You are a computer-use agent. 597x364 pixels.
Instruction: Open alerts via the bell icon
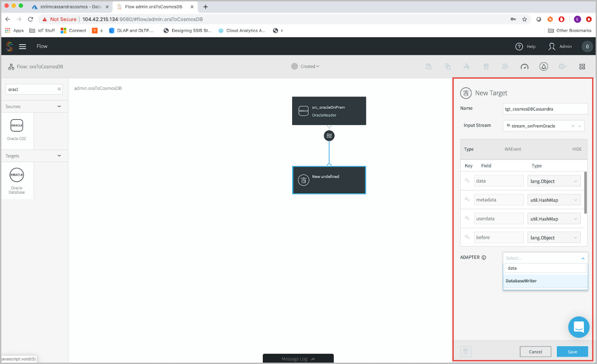click(544, 66)
